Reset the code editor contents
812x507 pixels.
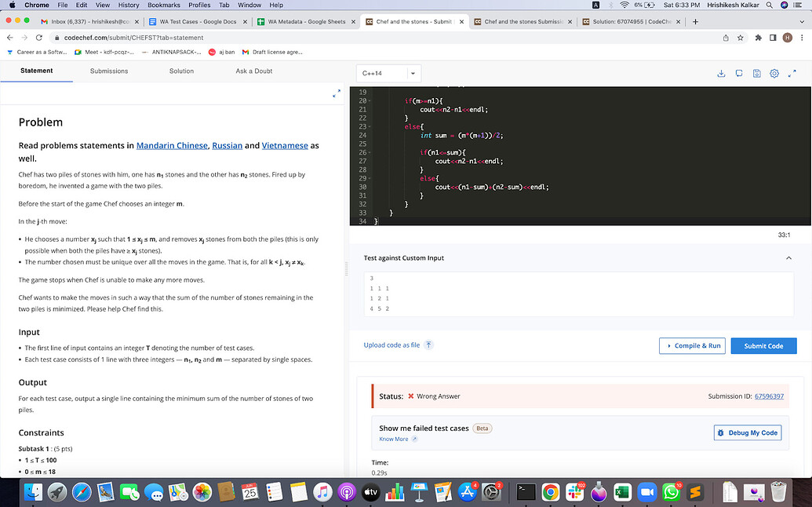pyautogui.click(x=739, y=72)
